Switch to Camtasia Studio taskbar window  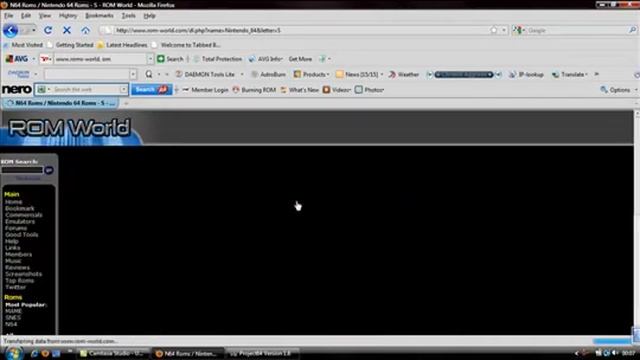(x=113, y=353)
